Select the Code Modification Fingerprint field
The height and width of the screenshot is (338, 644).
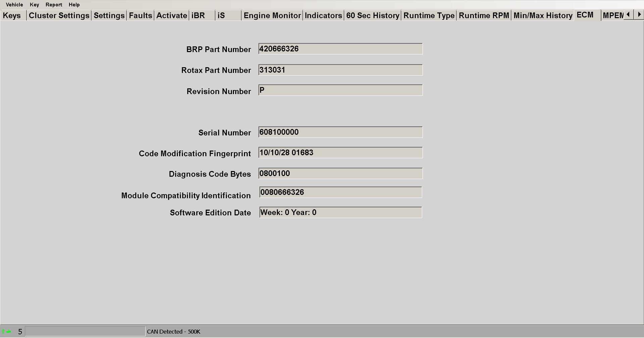click(340, 153)
